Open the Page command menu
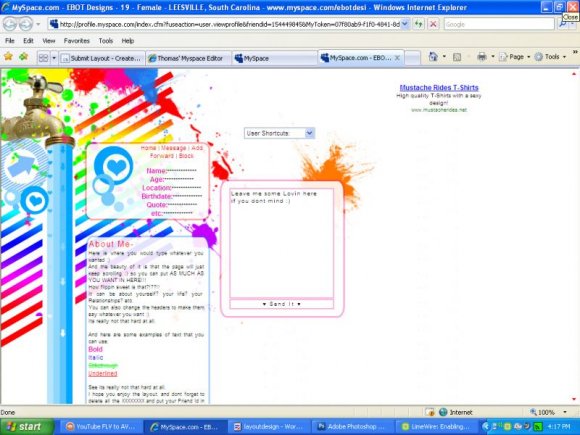 515,57
